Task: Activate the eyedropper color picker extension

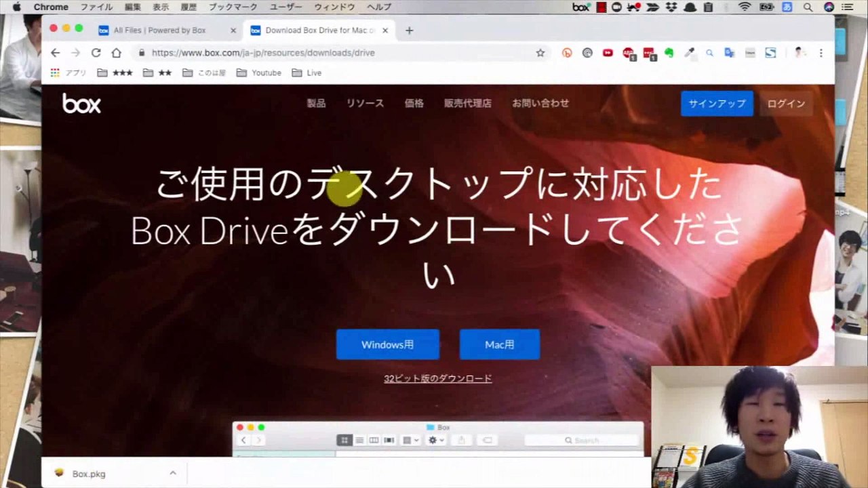Action: (x=690, y=53)
